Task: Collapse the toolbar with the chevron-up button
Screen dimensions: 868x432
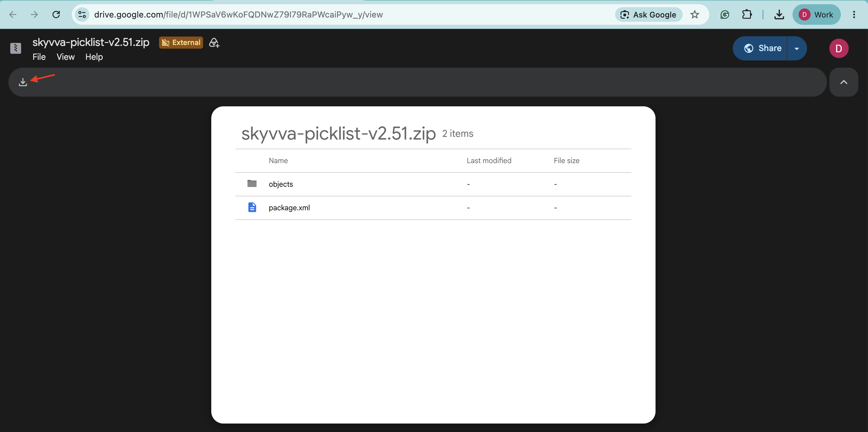Action: (x=843, y=82)
